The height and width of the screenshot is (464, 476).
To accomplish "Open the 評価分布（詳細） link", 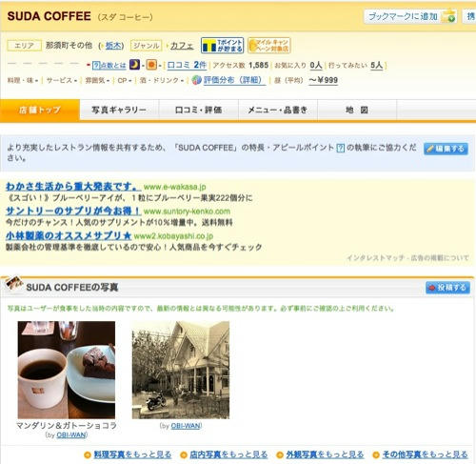I will tap(234, 80).
